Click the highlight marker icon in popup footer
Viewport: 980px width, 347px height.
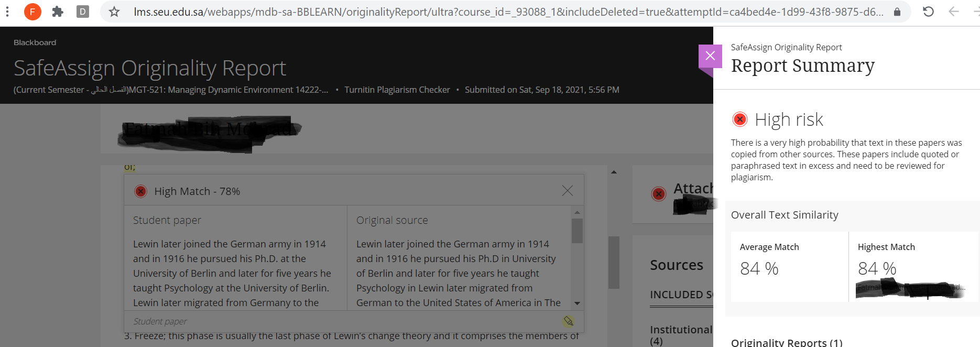click(569, 321)
